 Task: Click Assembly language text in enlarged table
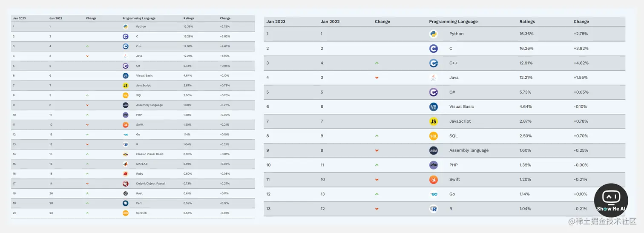[469, 150]
